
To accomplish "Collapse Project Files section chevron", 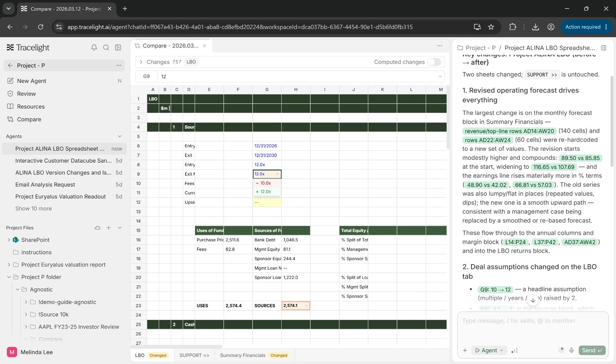I will click(x=120, y=228).
